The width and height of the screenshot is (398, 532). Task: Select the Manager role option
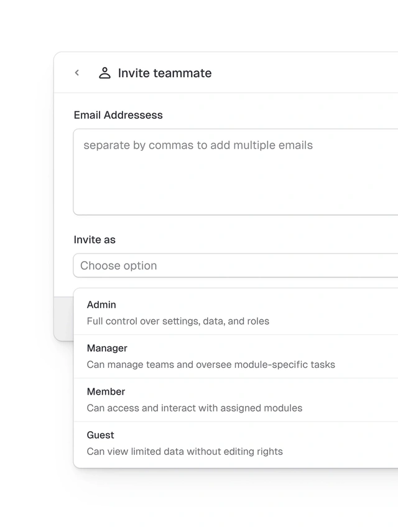pos(236,356)
